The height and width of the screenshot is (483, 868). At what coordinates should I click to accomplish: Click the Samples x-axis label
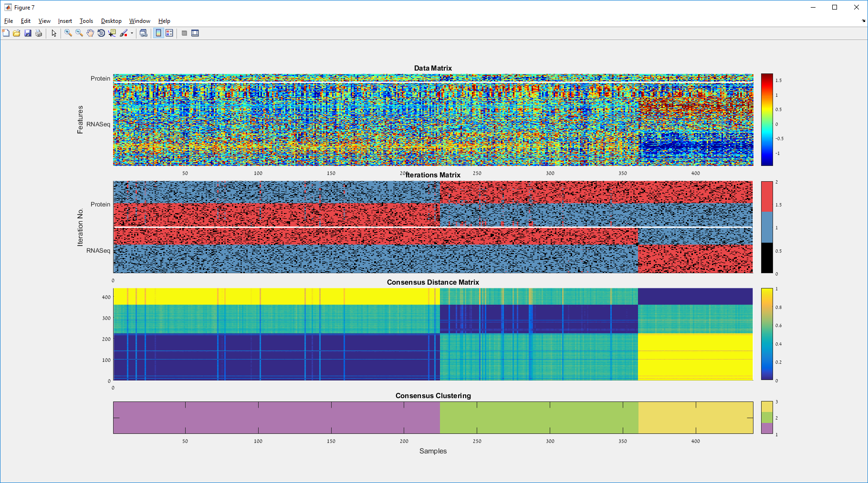click(x=433, y=451)
